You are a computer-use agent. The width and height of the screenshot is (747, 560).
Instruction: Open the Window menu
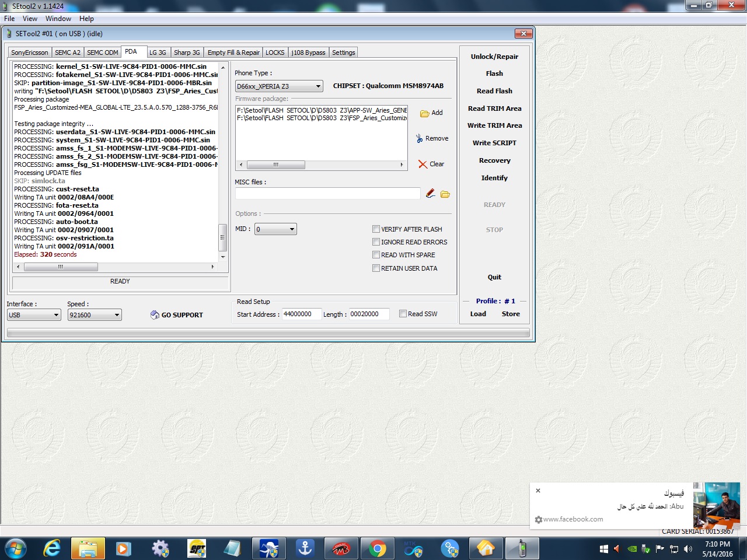58,19
